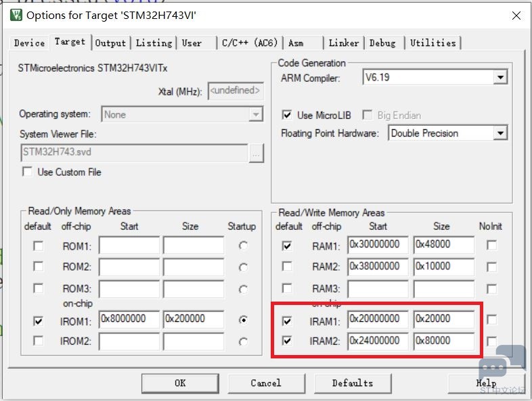Viewport: 532px width, 401px height.
Task: Edit the IRAM2 Start address 0x24000000
Action: pyautogui.click(x=378, y=341)
